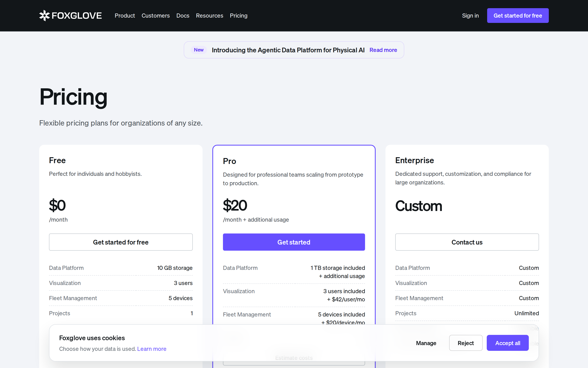Click the '/month + additional usage' text

click(x=256, y=220)
